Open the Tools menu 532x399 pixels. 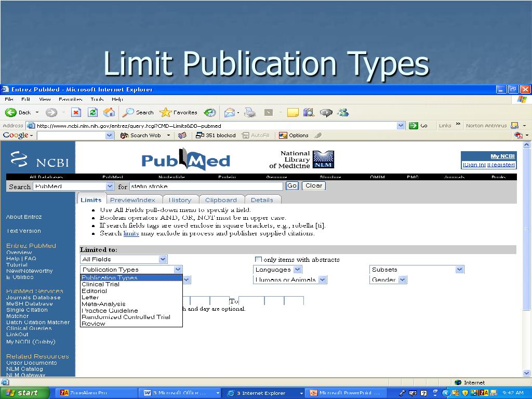coord(97,99)
